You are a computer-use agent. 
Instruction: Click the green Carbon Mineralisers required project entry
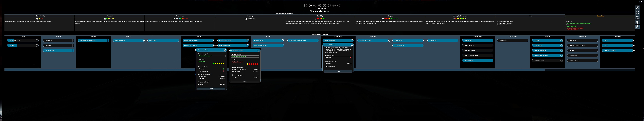click(245, 57)
